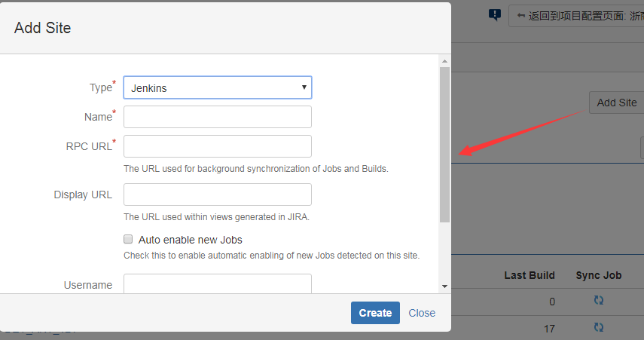This screenshot has width=644, height=340.
Task: Click the feedback exclamation speech bubble icon
Action: point(495,15)
